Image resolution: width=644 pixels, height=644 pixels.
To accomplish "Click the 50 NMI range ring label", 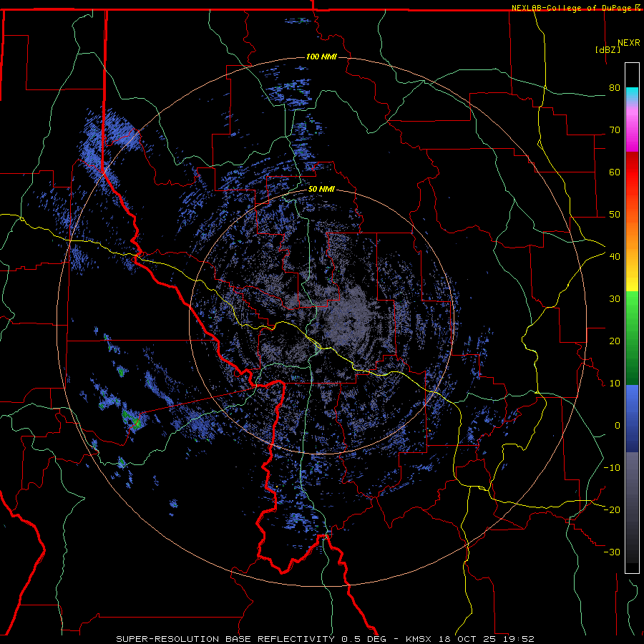I will pos(321,190).
